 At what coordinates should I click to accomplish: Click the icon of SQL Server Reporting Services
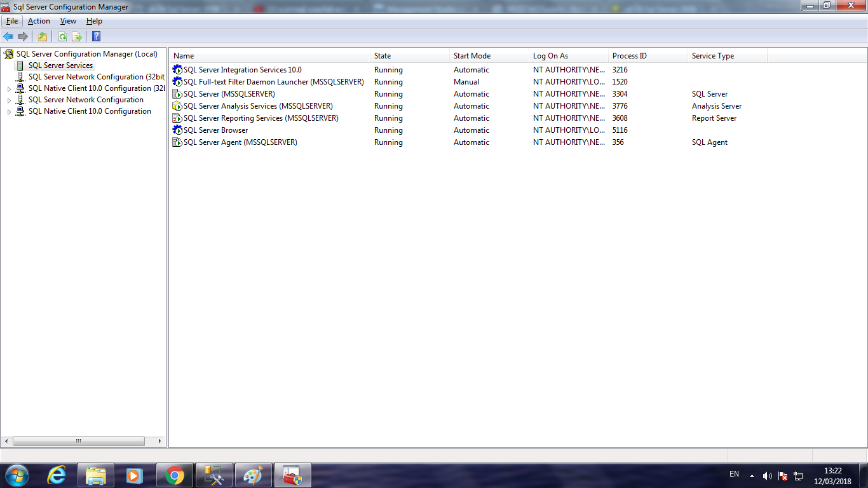pyautogui.click(x=177, y=118)
